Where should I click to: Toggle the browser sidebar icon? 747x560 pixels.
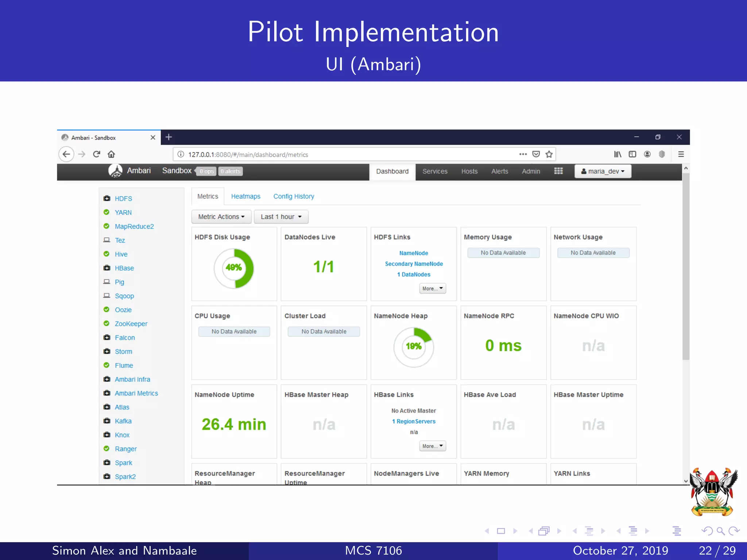point(632,154)
